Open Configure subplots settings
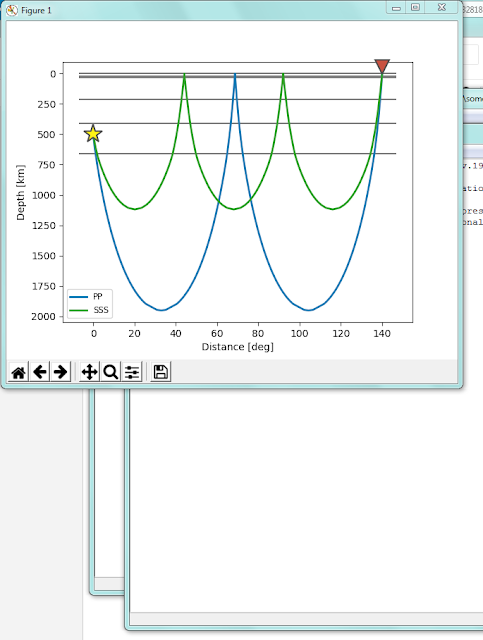 coord(132,372)
